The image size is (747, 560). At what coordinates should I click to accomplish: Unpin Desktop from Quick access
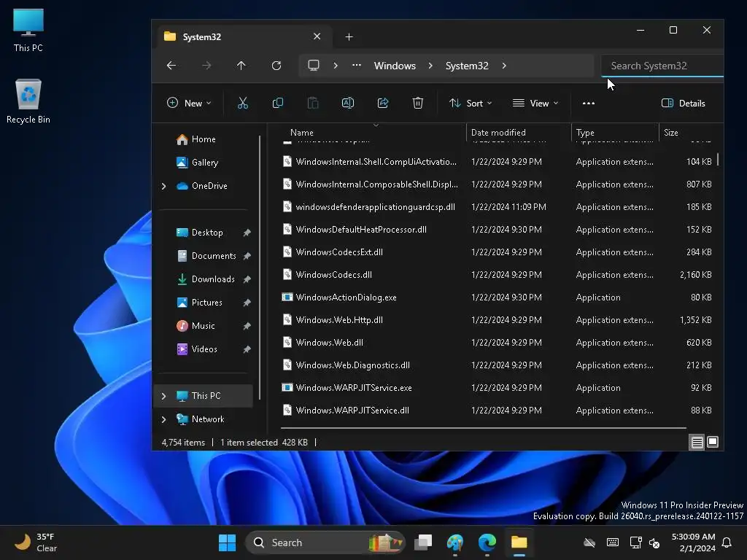[x=247, y=233]
